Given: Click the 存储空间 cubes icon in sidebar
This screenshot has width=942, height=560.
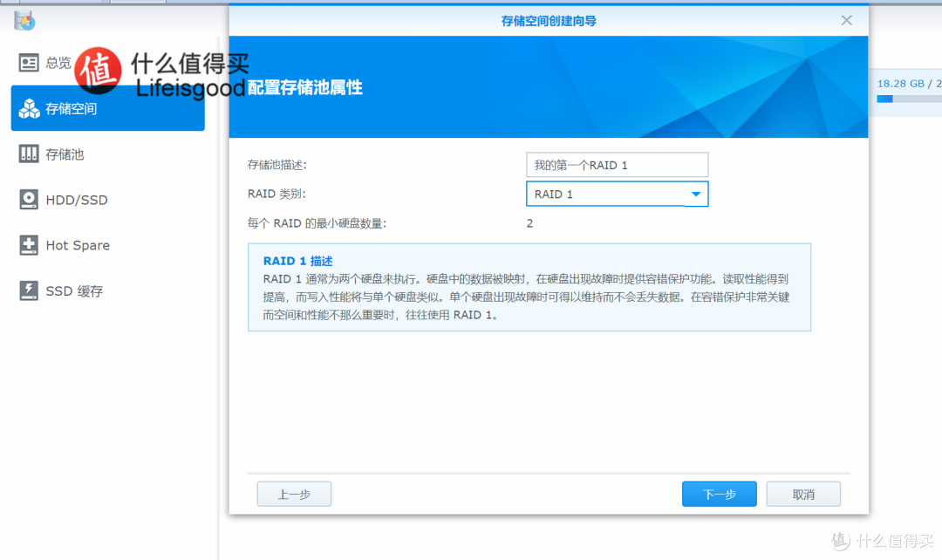Looking at the screenshot, I should 29,109.
